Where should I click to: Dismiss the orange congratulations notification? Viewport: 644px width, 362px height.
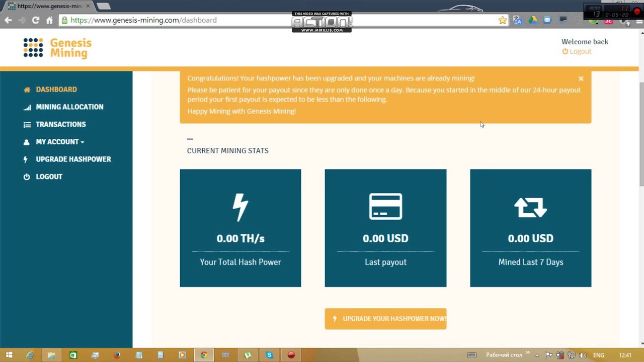581,78
